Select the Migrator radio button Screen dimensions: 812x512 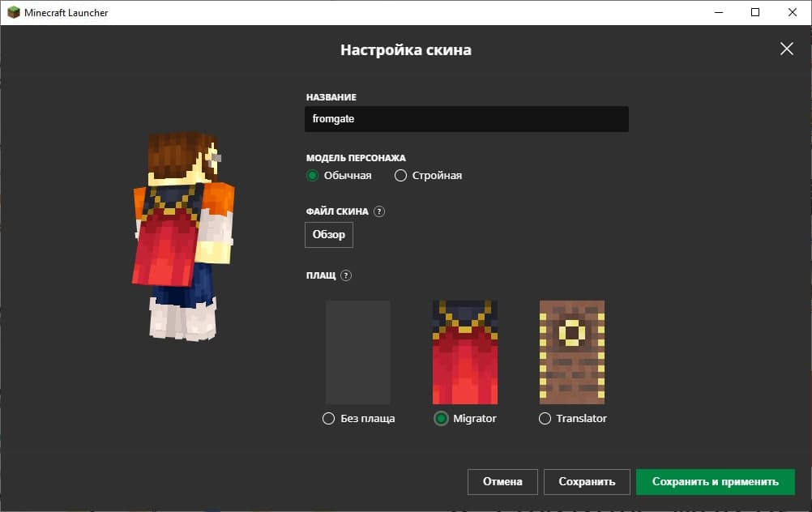(x=441, y=418)
